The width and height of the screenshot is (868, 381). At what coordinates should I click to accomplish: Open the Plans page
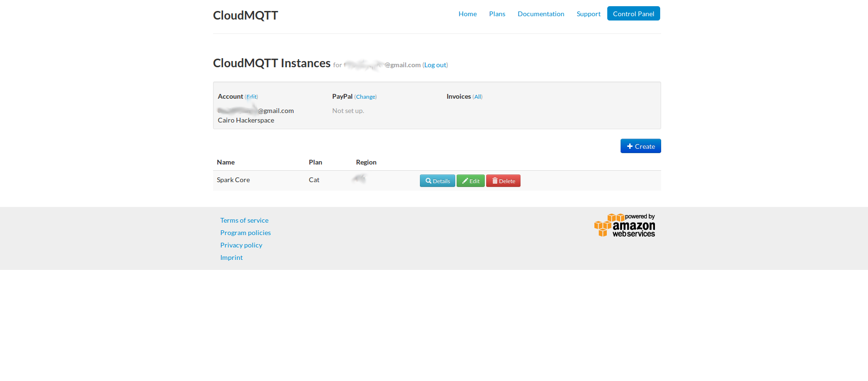[497, 14]
